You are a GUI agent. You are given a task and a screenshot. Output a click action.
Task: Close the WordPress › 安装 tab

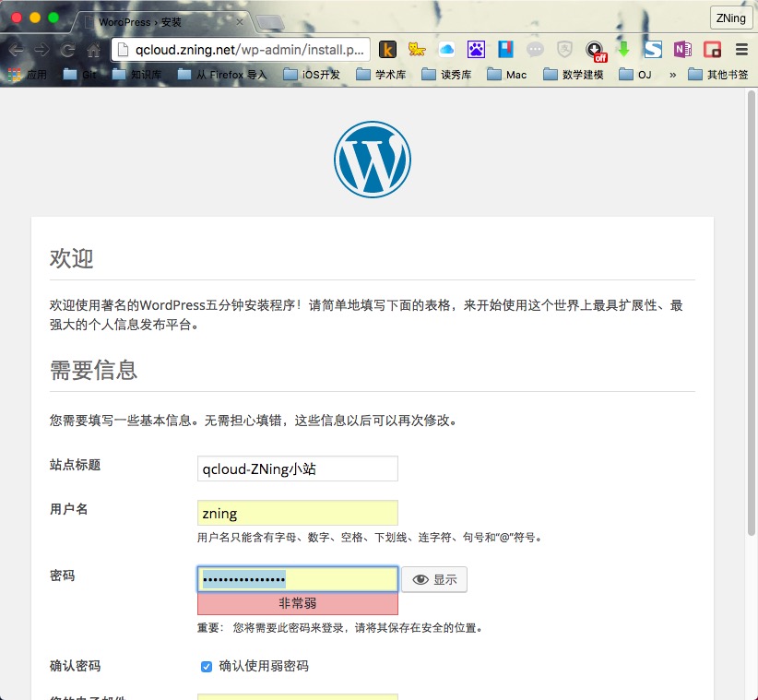pos(239,22)
